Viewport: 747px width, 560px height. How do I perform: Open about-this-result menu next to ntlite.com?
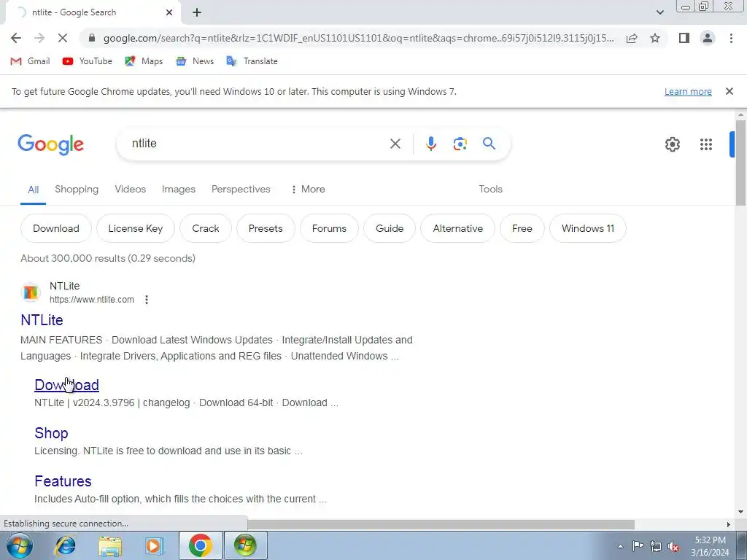[147, 300]
